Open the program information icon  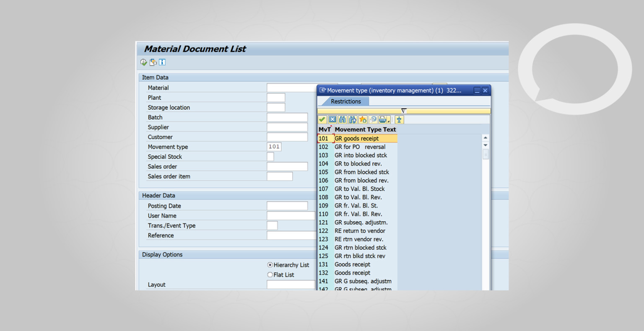click(161, 62)
